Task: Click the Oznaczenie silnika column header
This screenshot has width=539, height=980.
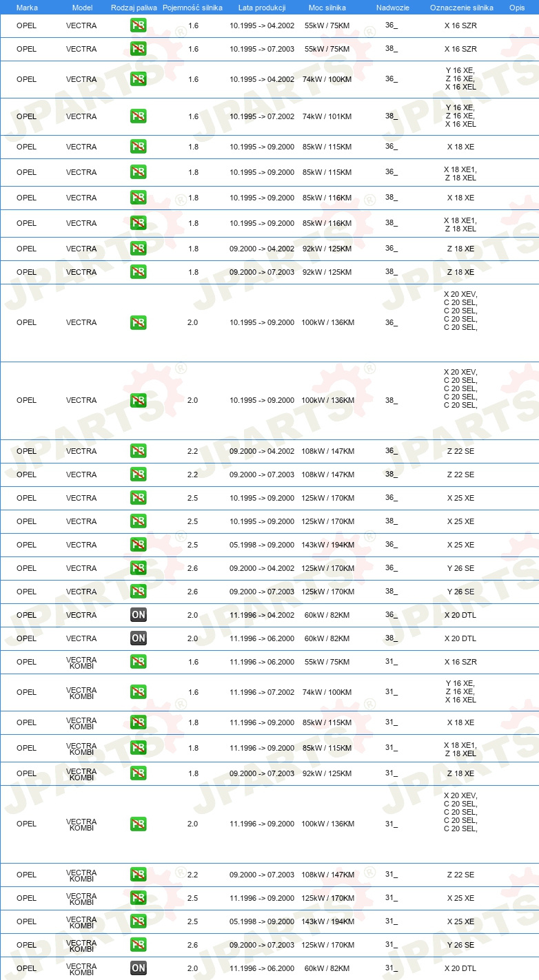Action: (461, 8)
